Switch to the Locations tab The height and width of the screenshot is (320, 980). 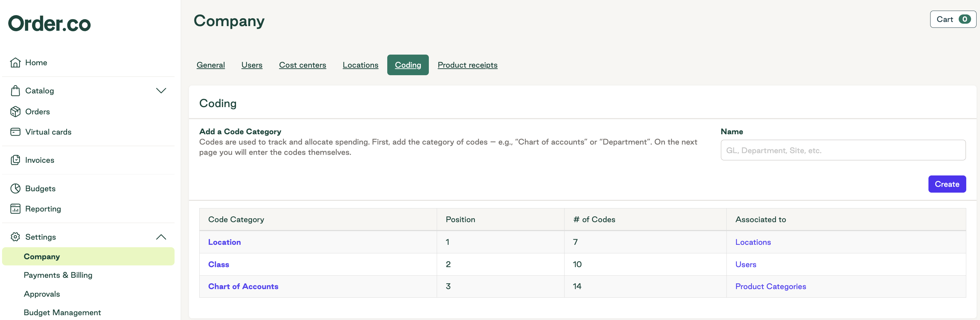(360, 65)
